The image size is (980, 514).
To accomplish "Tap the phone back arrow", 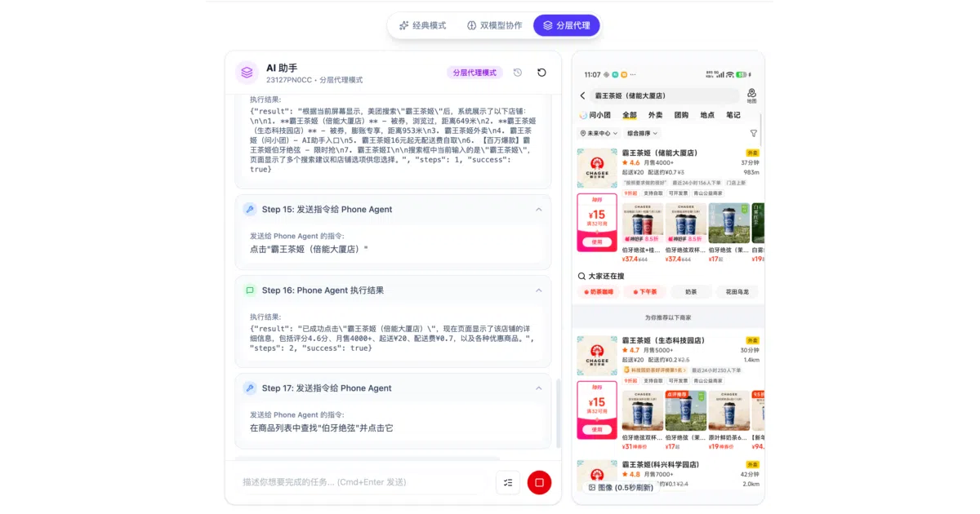I will 582,95.
